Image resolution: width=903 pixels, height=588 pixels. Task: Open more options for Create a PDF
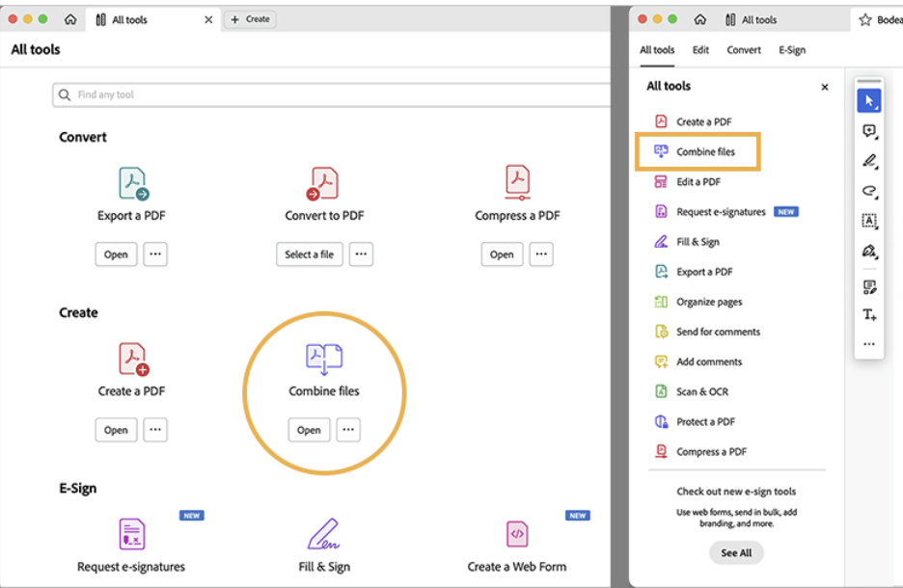point(155,429)
